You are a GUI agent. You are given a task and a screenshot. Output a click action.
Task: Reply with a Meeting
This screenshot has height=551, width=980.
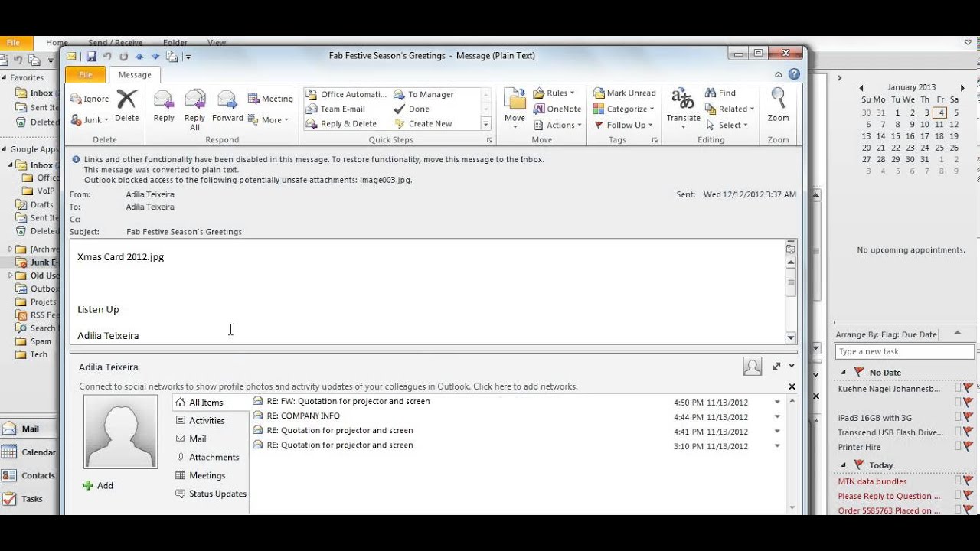270,99
